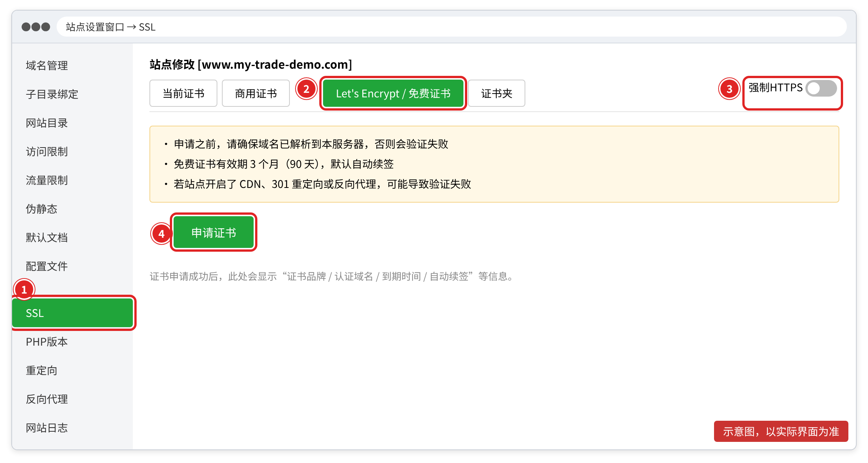Switch to 当前证书 tab

(183, 93)
